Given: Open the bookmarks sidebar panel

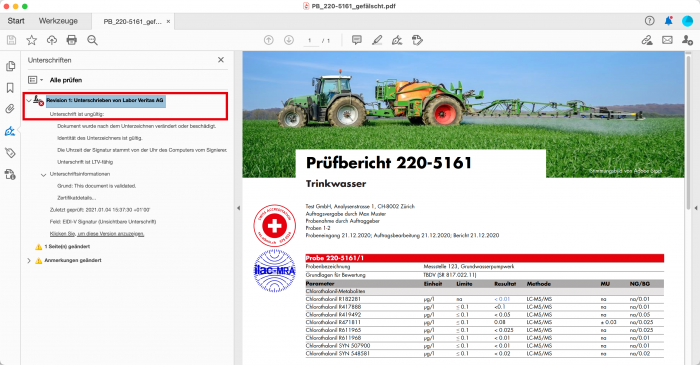Looking at the screenshot, I should 10,87.
